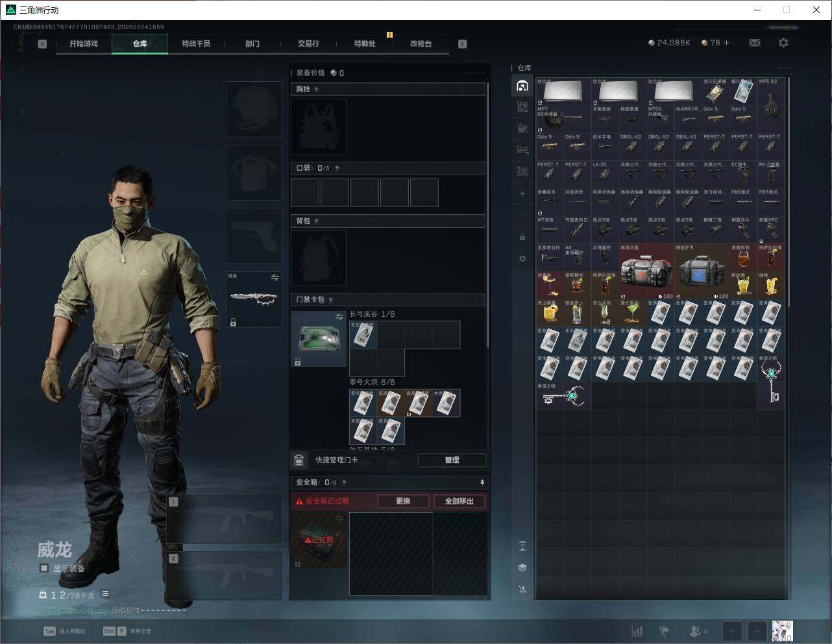Viewport: 832px width, 644px height.
Task: Select the main stash icon under 仓库
Action: 522,86
